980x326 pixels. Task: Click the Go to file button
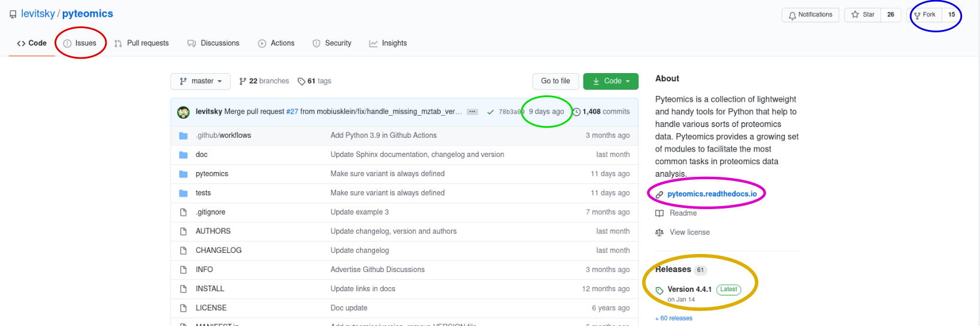point(555,81)
